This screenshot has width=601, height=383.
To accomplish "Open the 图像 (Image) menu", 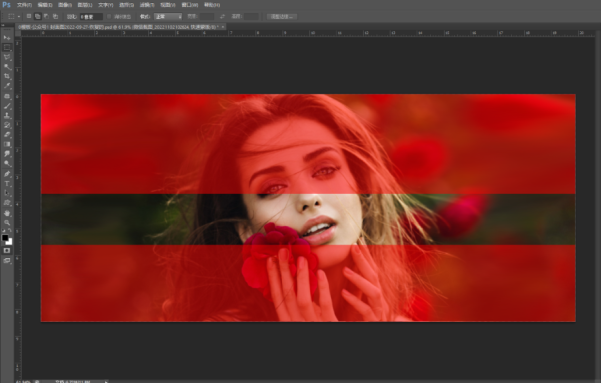I will [x=65, y=5].
